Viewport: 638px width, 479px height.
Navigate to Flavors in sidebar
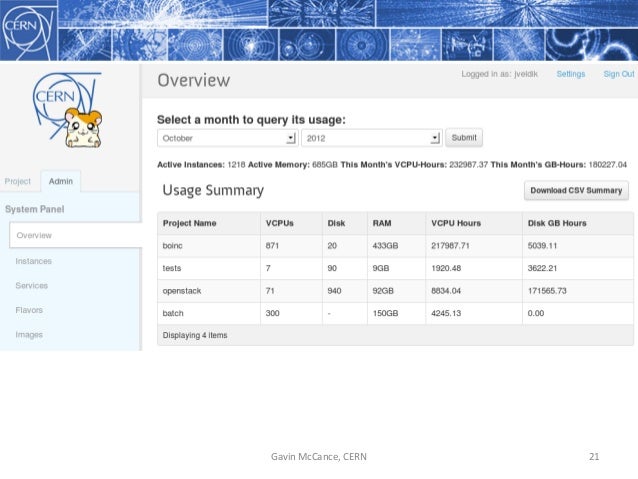(x=30, y=310)
